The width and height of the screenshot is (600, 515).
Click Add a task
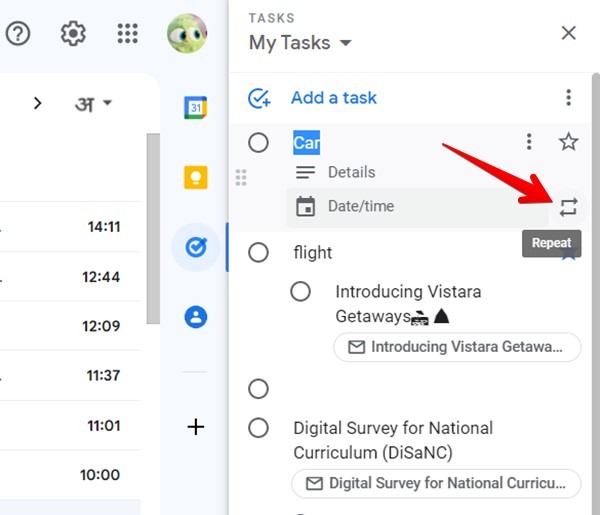pyautogui.click(x=334, y=98)
